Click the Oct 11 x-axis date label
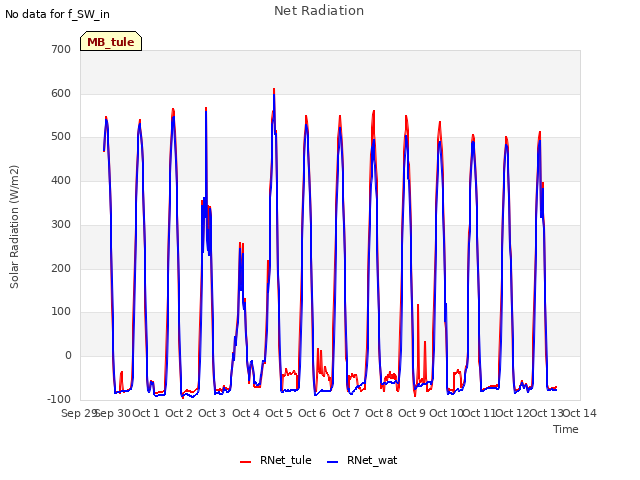640x480 pixels. click(480, 413)
